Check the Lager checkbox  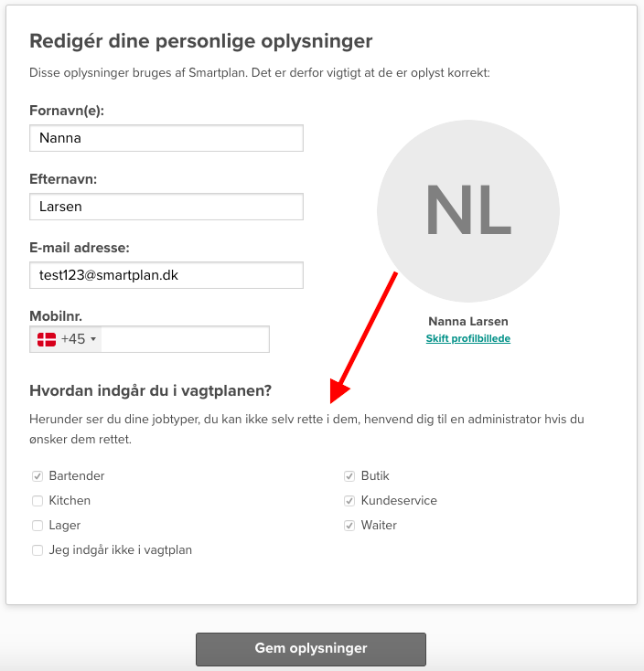38,526
